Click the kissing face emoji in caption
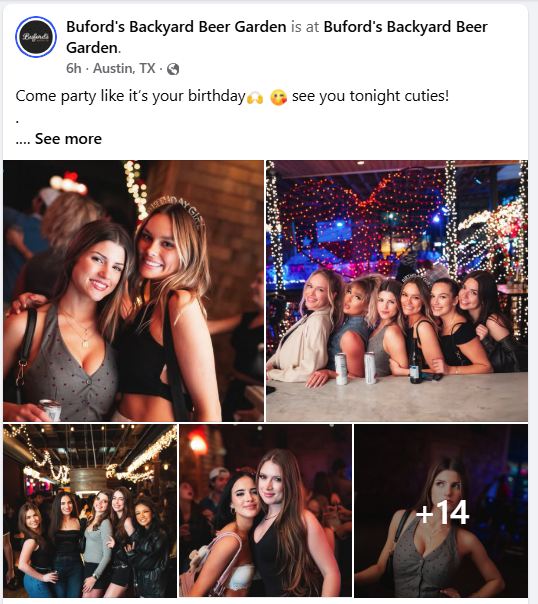 coord(278,97)
